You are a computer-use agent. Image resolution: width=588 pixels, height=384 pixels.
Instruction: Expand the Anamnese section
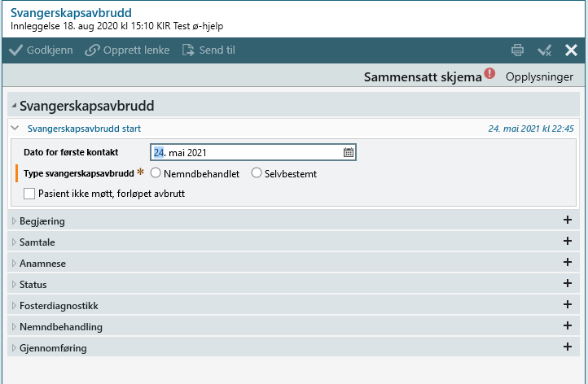14,264
